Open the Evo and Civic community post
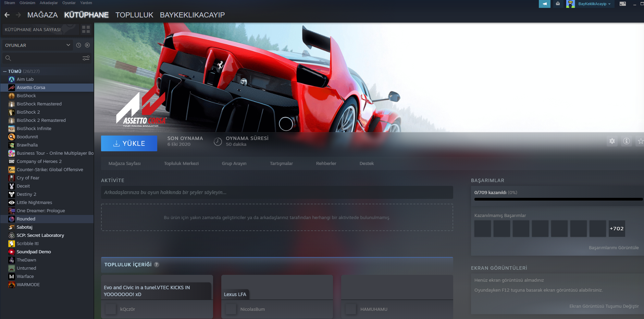This screenshot has width=644, height=319. 157,297
